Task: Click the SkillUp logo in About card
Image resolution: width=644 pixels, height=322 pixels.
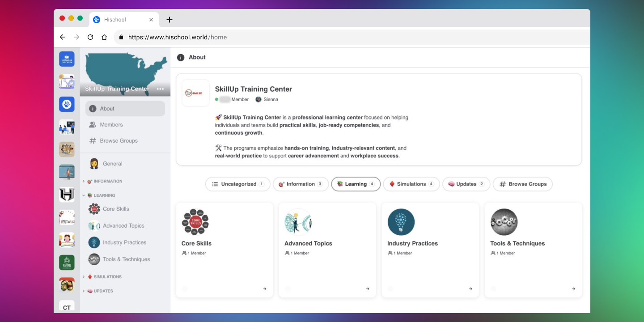Action: pos(195,93)
